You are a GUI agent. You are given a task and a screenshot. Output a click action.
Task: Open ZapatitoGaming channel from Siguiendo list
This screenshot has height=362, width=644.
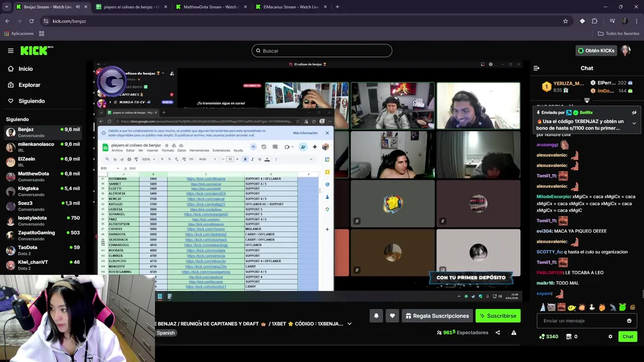tap(43, 235)
